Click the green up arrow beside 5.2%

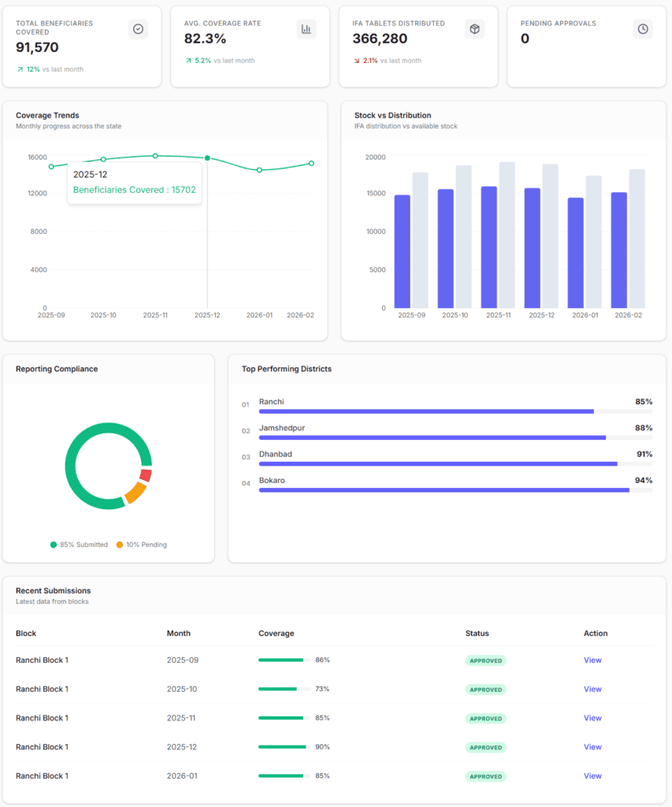[x=188, y=61]
